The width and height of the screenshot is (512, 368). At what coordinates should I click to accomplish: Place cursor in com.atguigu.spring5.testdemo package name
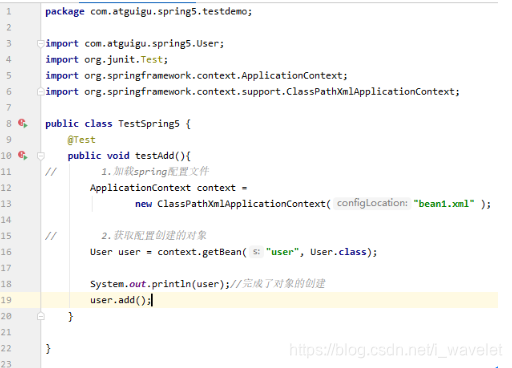tap(169, 12)
